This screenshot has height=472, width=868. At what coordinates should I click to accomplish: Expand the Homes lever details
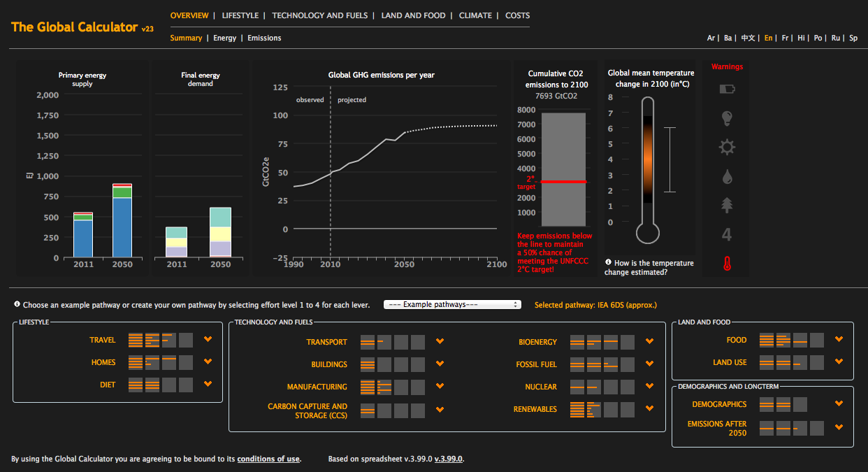tap(208, 362)
